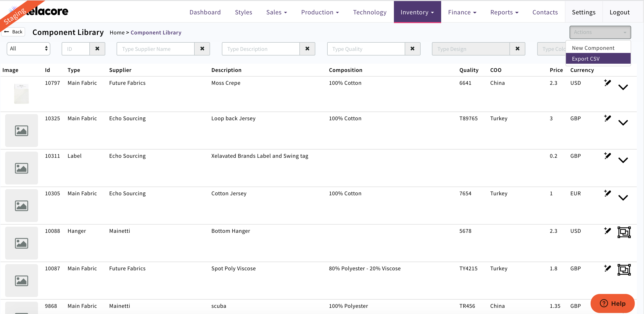Click the Back button
The width and height of the screenshot is (644, 314).
(13, 32)
